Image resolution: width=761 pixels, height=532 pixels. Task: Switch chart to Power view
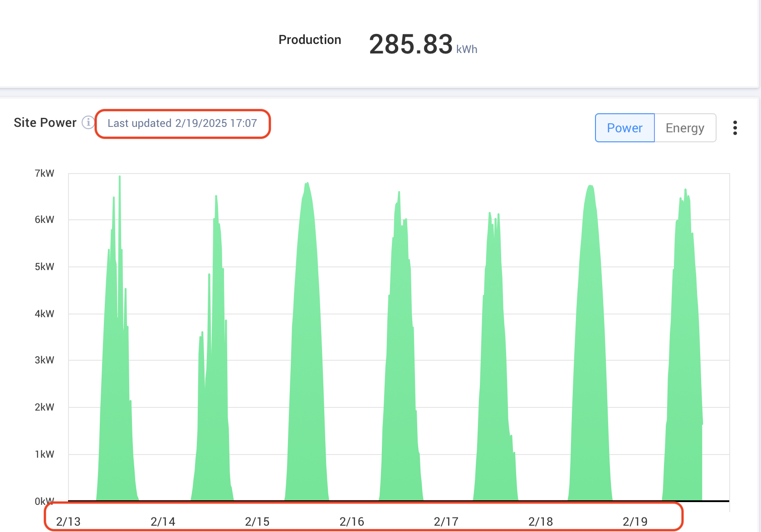point(624,128)
